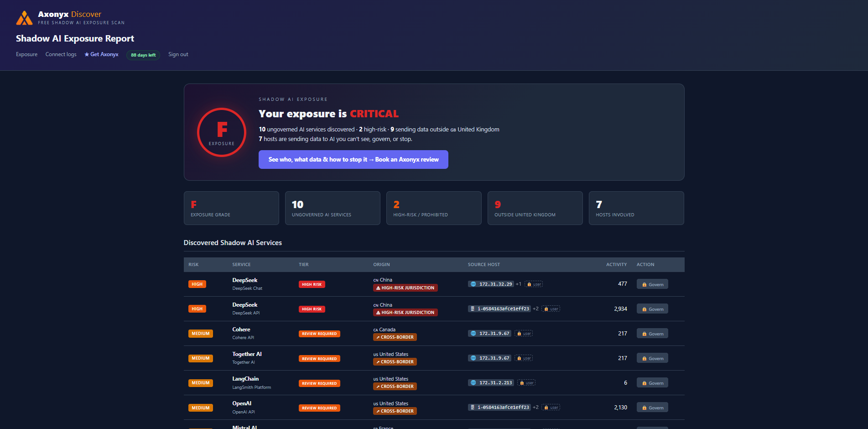This screenshot has height=429, width=868.
Task: Click activity value 2,934
Action: coord(620,309)
